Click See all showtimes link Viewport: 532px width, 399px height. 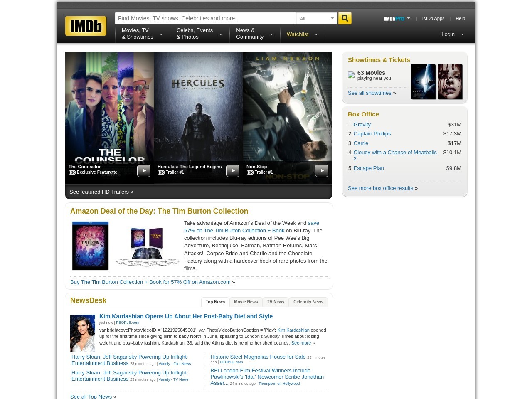(x=369, y=93)
